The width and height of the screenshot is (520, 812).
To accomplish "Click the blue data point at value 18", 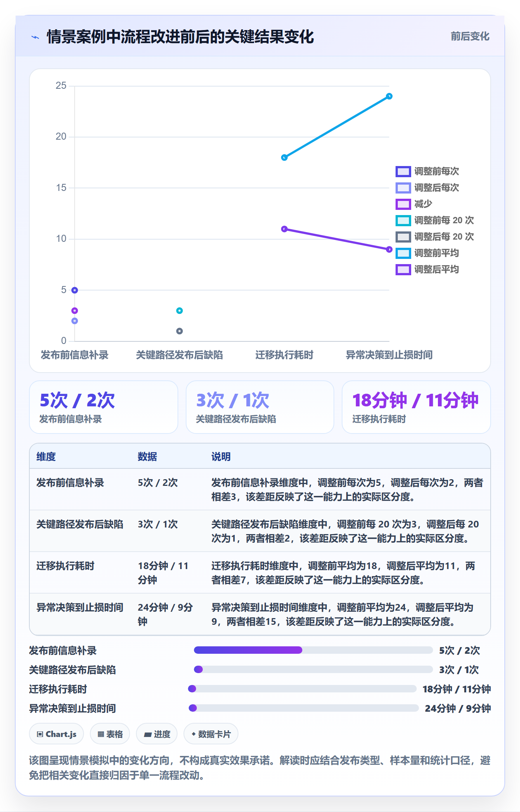I will [284, 157].
